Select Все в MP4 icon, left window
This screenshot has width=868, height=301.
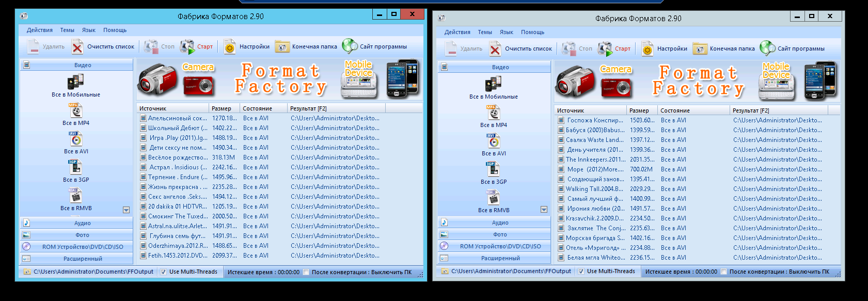[76, 110]
